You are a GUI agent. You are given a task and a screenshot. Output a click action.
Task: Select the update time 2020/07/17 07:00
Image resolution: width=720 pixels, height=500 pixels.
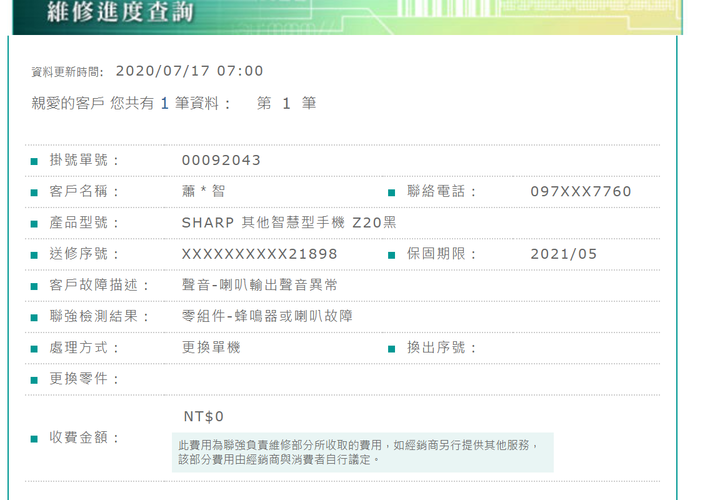click(x=190, y=71)
